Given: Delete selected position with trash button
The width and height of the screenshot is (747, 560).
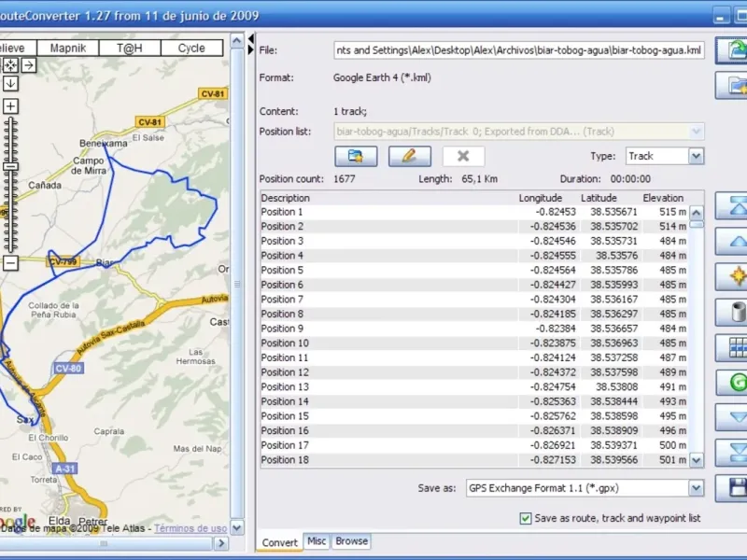Looking at the screenshot, I should pyautogui.click(x=732, y=313).
